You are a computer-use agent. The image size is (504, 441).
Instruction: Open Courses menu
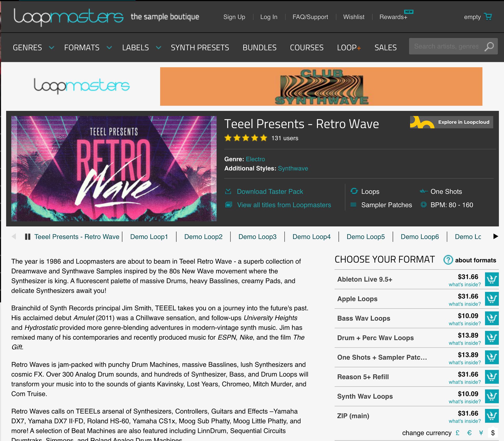pyautogui.click(x=307, y=48)
